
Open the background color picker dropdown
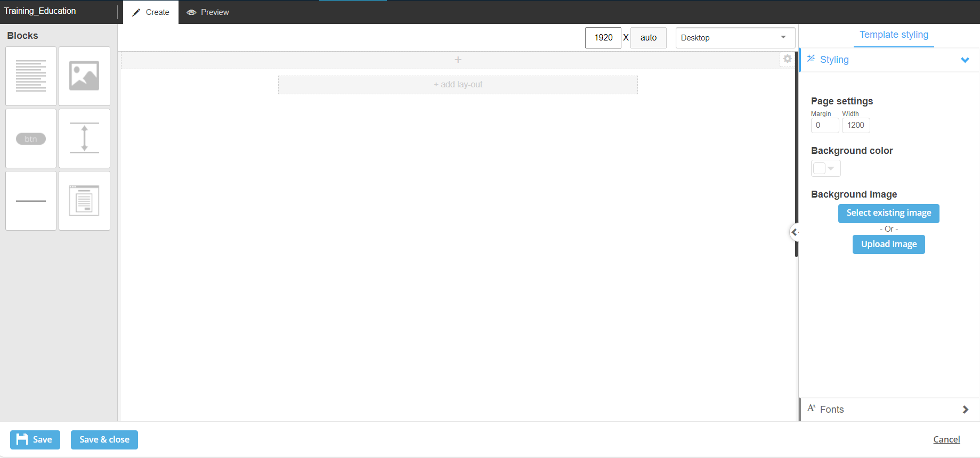coord(825,168)
